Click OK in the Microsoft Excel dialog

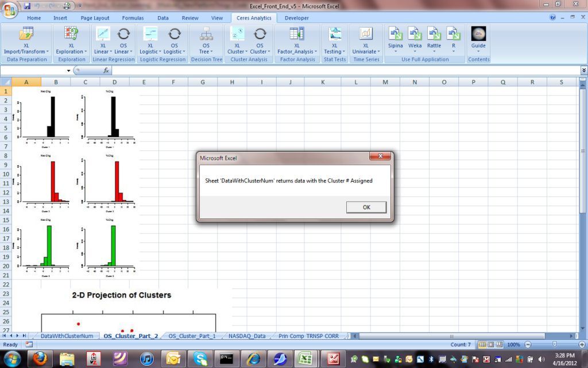pos(366,207)
